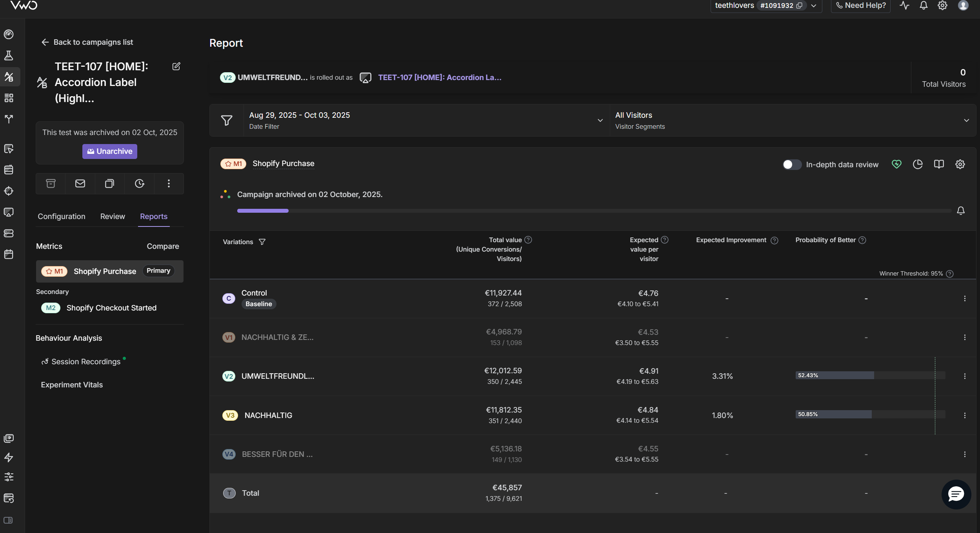Image resolution: width=980 pixels, height=533 pixels.
Task: Open the Shopify Purchase metric settings gear
Action: pyautogui.click(x=960, y=164)
